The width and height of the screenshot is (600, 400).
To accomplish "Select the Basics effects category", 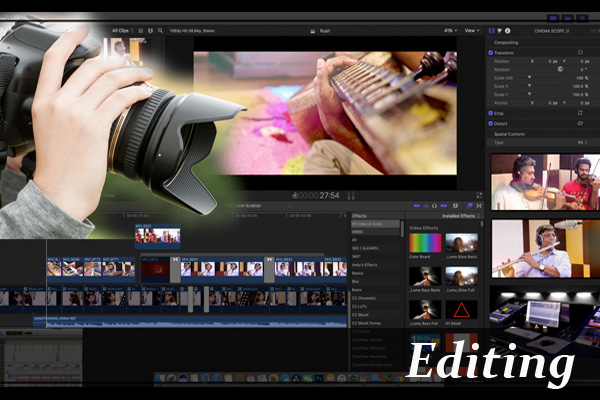I will (375, 273).
